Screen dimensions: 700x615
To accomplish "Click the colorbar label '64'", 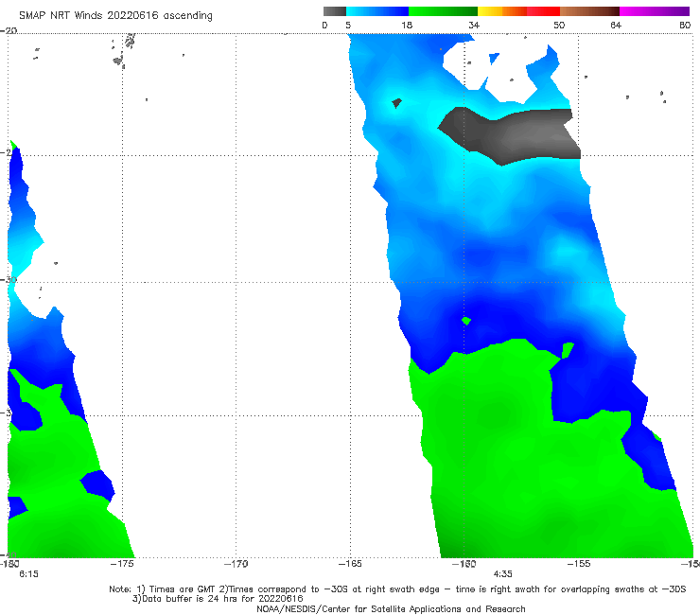I will [x=616, y=25].
